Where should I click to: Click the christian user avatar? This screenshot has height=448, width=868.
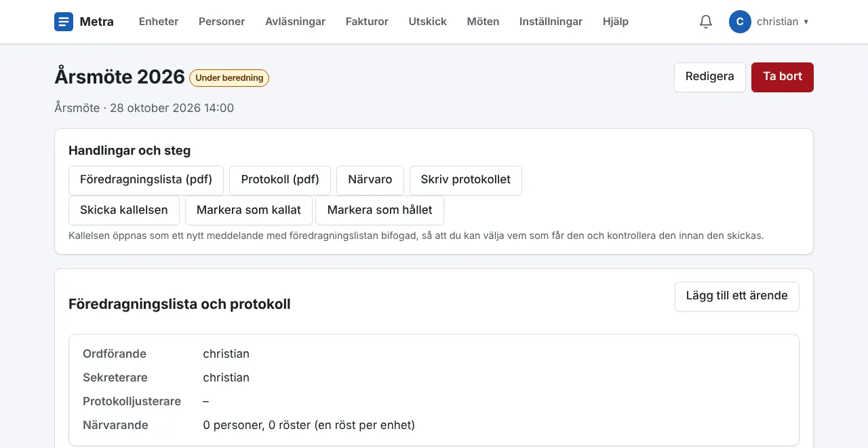(740, 22)
